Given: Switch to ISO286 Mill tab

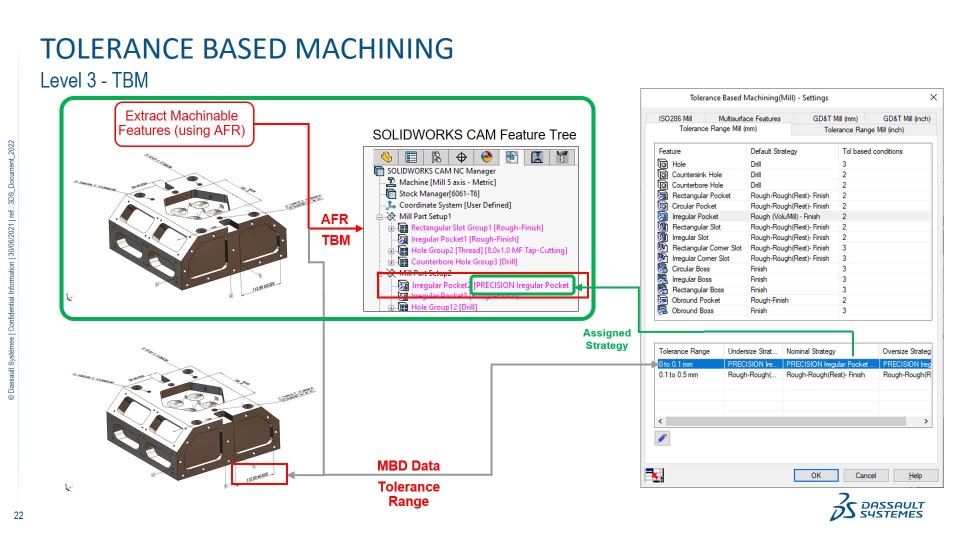Looking at the screenshot, I should (675, 118).
